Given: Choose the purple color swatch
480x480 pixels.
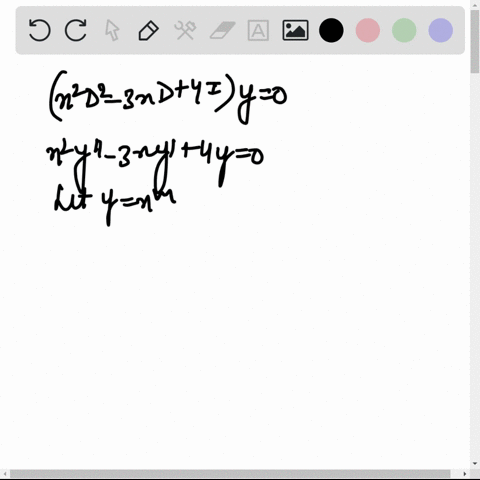Looking at the screenshot, I should pos(441,30).
